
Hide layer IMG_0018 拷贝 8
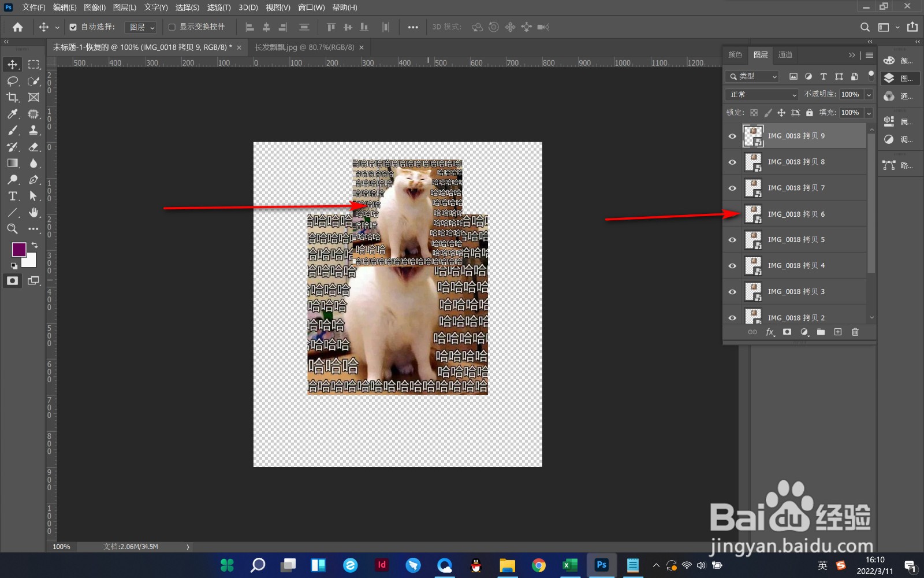tap(732, 162)
